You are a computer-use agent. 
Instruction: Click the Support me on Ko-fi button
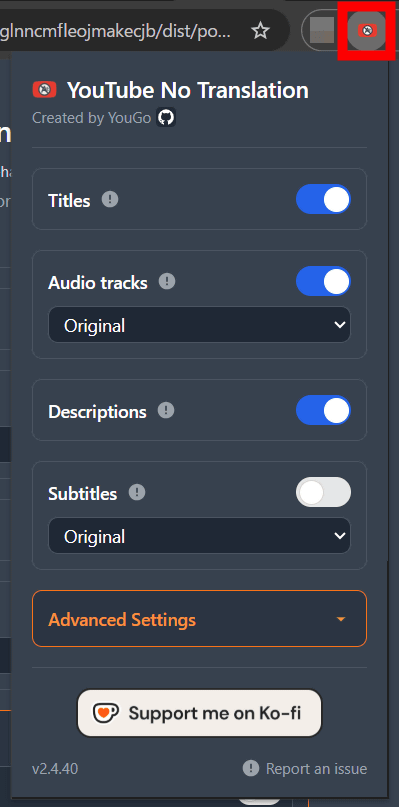click(x=199, y=713)
